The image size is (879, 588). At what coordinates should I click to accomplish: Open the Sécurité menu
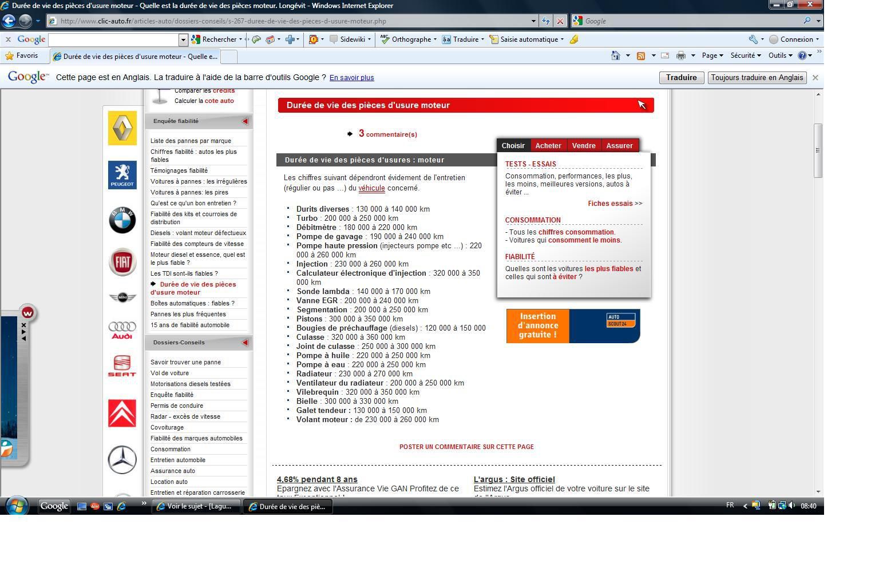[746, 55]
